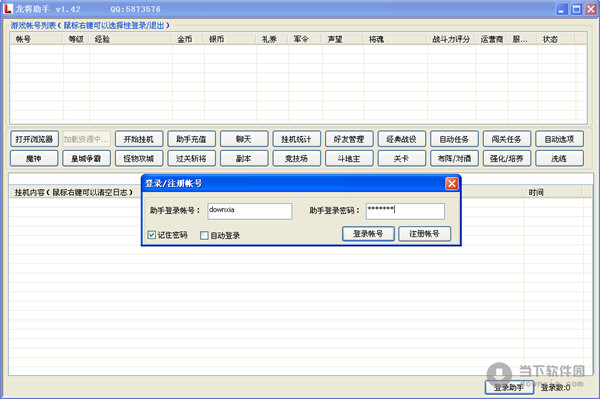Screen dimensions: 600x399
Task: Open the 竞技场 arena button
Action: coord(297,158)
